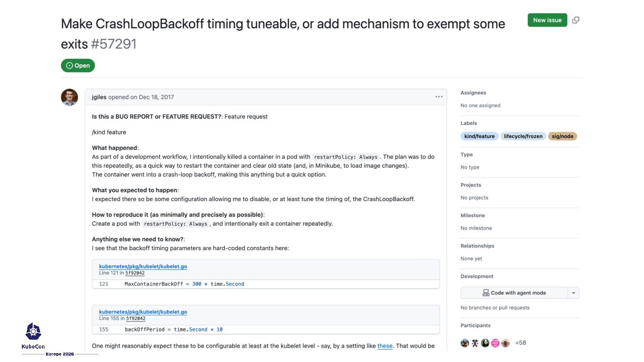Screen dimensions: 644x362
Task: Open the comment options ellipsis menu
Action: pyautogui.click(x=439, y=97)
